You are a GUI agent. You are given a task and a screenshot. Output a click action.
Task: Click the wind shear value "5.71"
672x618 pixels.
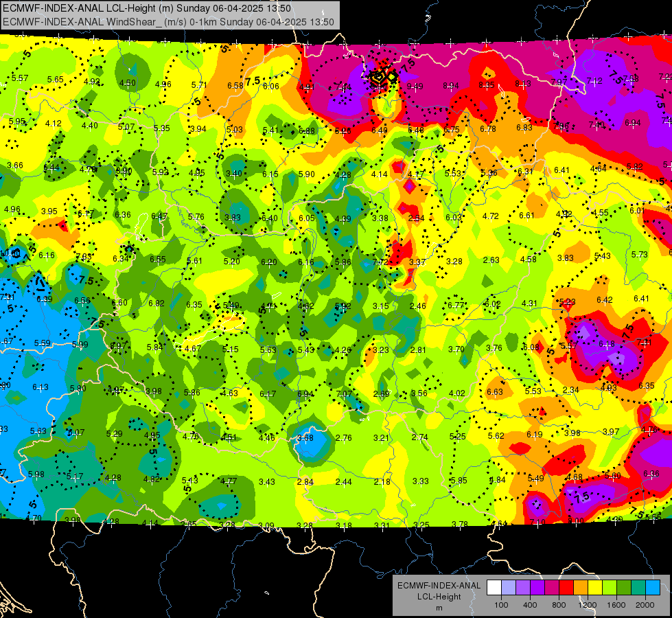pyautogui.click(x=199, y=85)
